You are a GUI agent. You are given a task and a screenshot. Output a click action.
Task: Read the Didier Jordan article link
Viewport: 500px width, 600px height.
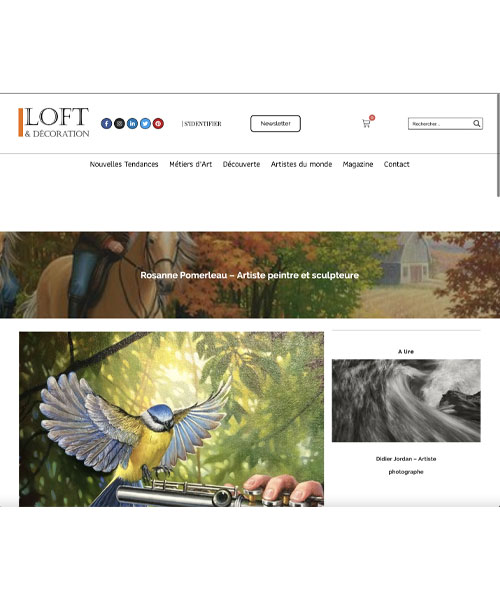click(406, 465)
